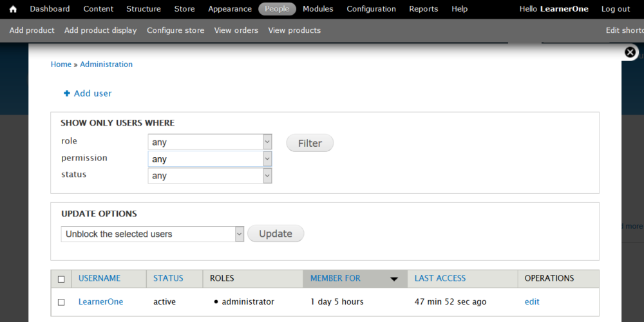
Task: Go to the home icon in admin bar
Action: pos(13,9)
